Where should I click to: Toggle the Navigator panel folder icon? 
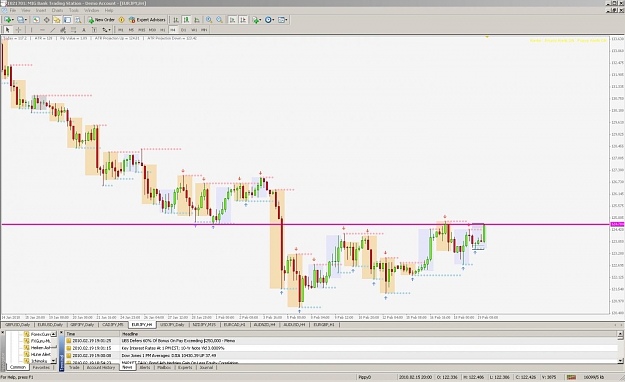pyautogui.click(x=57, y=20)
